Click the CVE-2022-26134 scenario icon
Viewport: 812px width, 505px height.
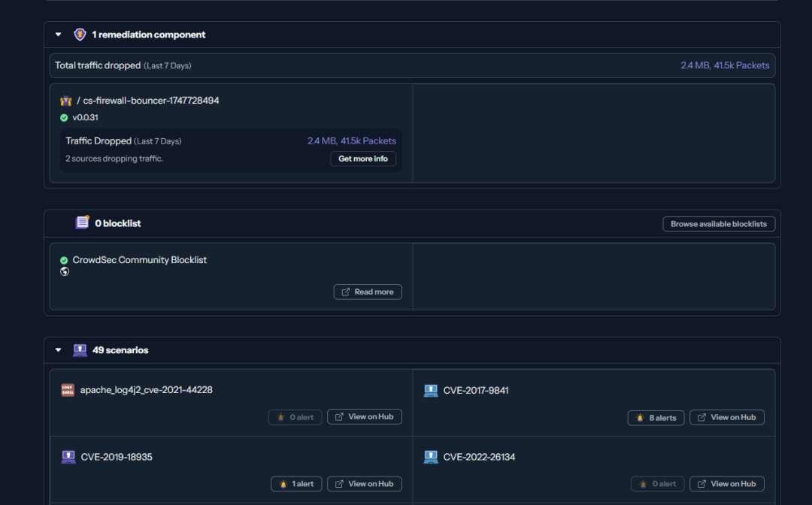pos(431,457)
